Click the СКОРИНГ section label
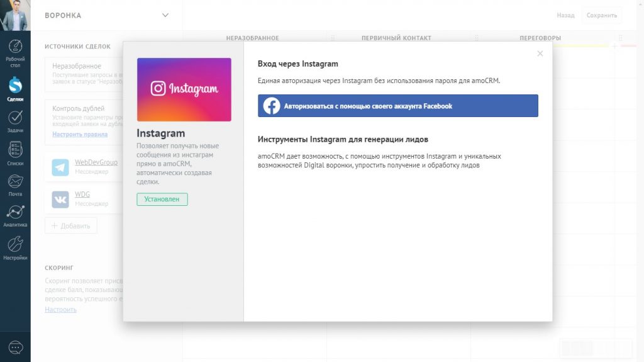The width and height of the screenshot is (644, 362). pos(59,268)
